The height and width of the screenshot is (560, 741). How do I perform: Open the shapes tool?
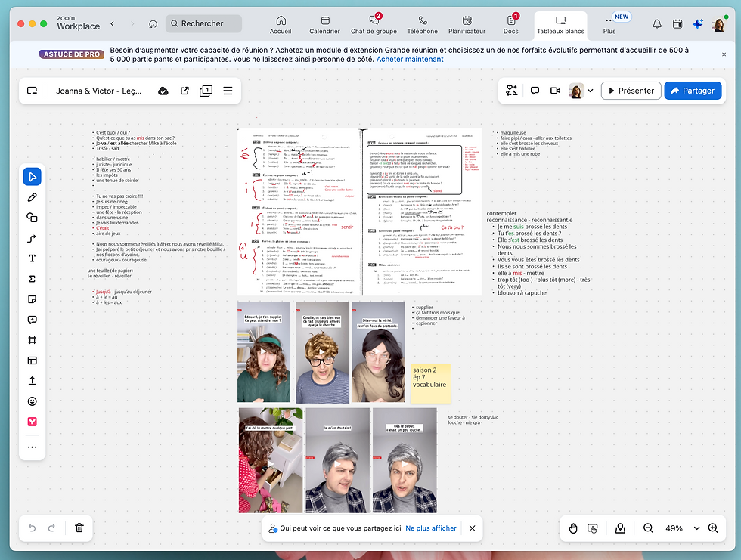(32, 218)
